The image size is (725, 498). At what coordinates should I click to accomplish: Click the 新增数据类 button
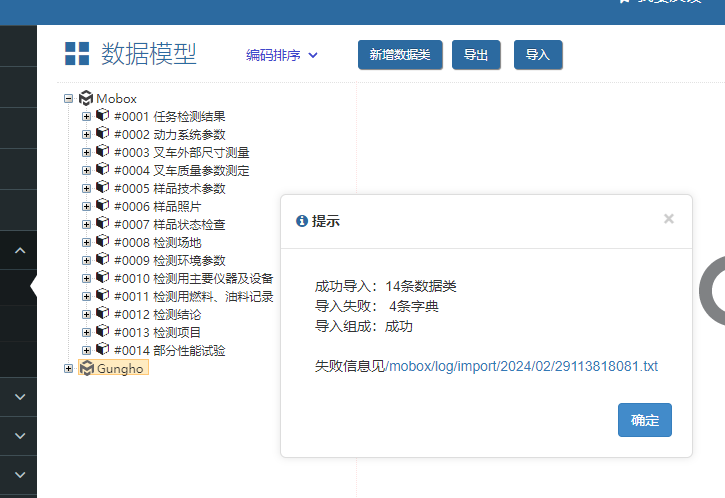coord(400,55)
